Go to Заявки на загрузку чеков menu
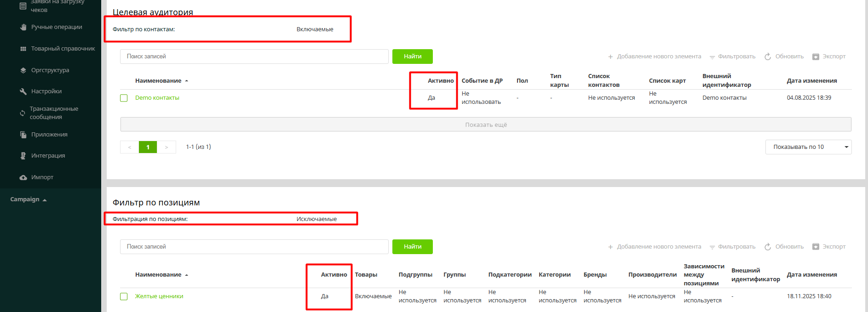Screen dimensions: 868x312 [57, 6]
